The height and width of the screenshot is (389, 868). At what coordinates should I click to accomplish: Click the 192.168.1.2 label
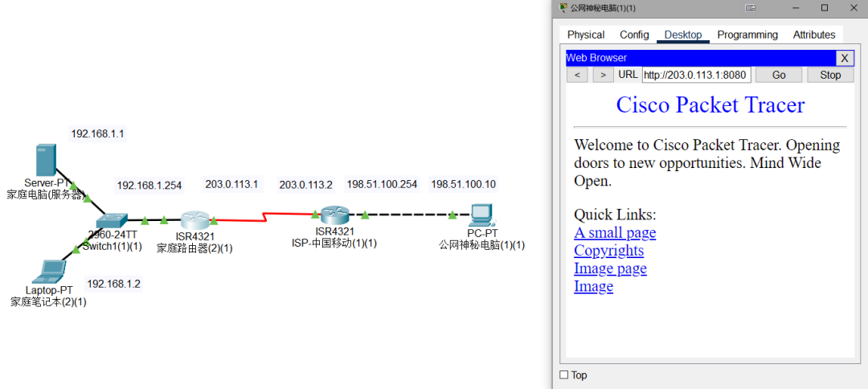[113, 284]
